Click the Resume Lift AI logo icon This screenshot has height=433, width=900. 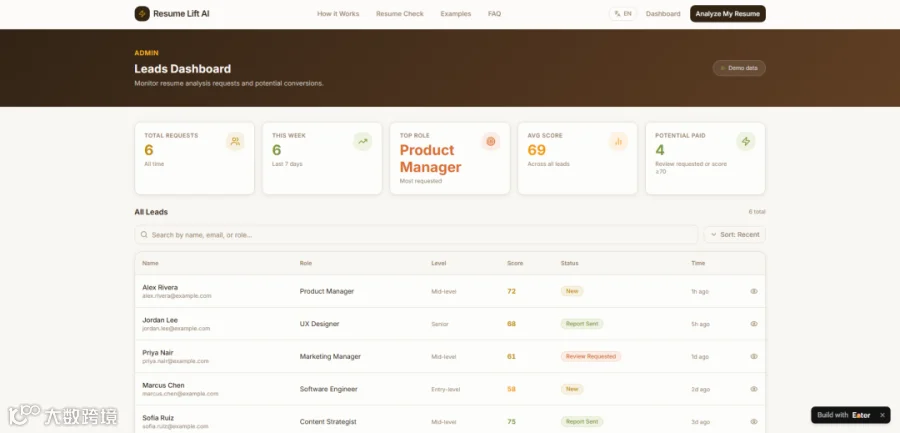click(x=142, y=14)
